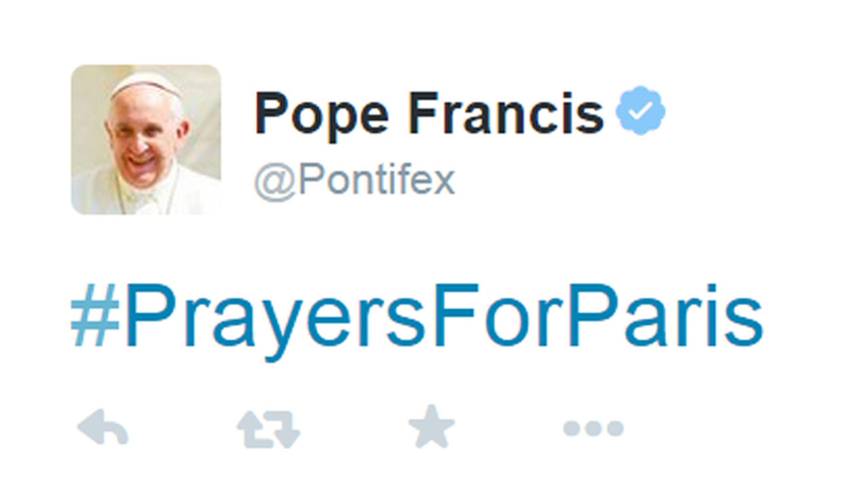Image resolution: width=868 pixels, height=488 pixels.
Task: Hit the retweet arrows icon
Action: [x=268, y=428]
